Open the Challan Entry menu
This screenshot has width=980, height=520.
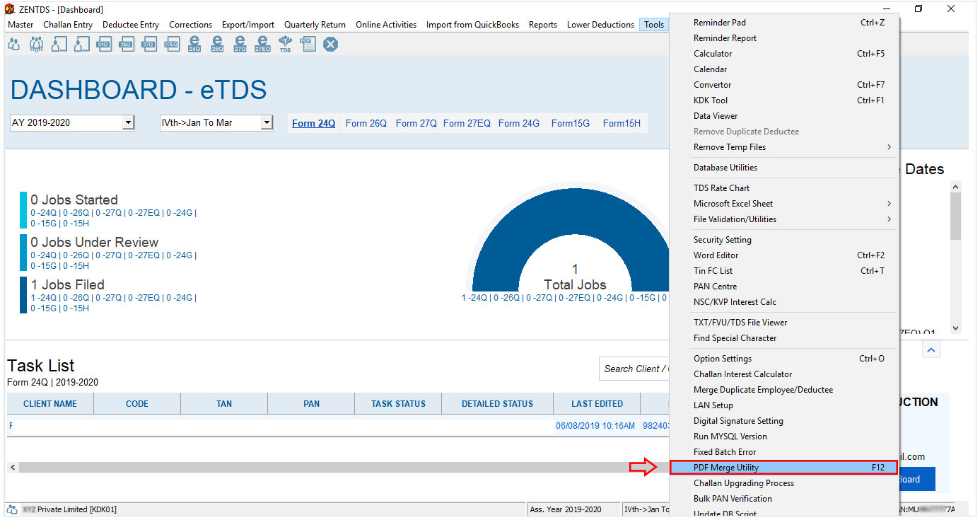pos(68,25)
